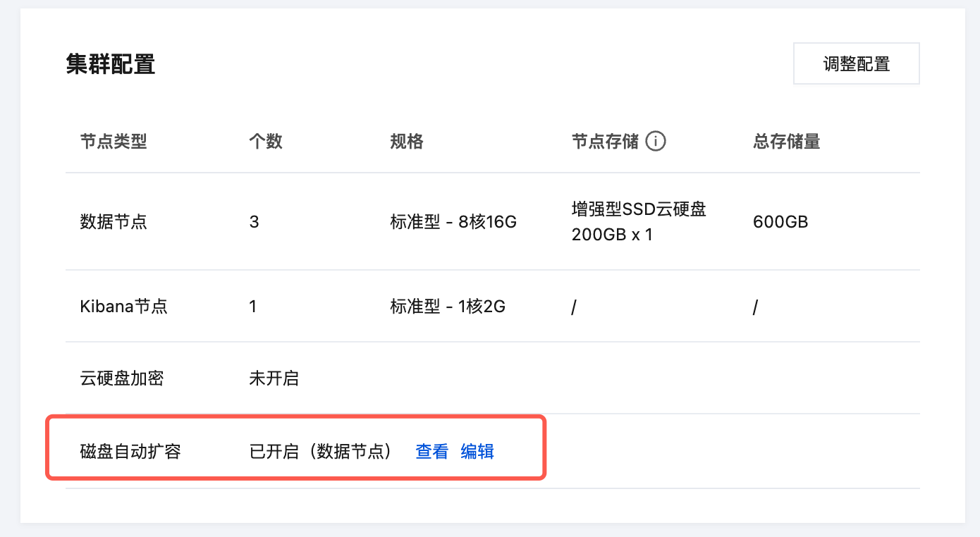Screen dimensions: 980x537
Task: Select the Kibana节点 row label
Action: (x=124, y=307)
